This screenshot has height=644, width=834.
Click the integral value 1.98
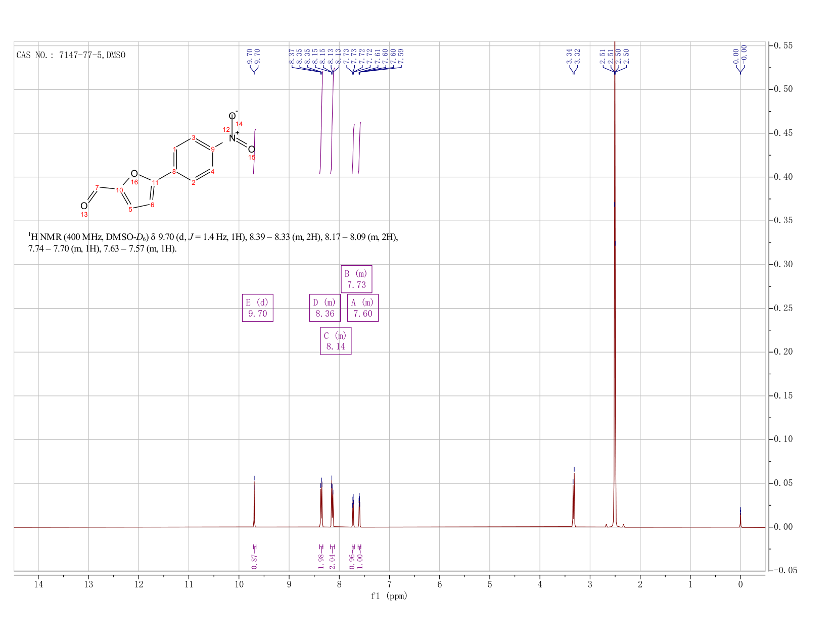[x=321, y=561]
